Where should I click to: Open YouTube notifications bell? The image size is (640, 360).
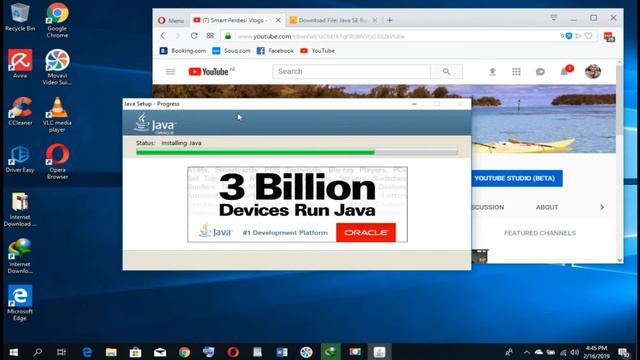coord(564,72)
